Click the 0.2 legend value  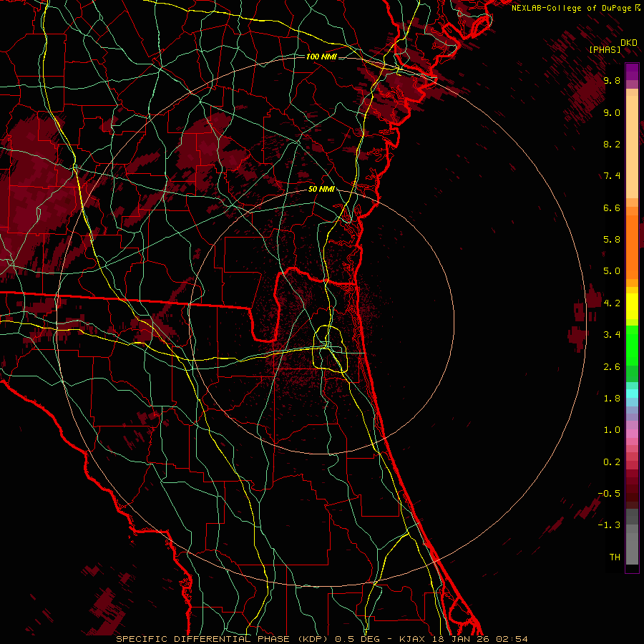[x=612, y=462]
